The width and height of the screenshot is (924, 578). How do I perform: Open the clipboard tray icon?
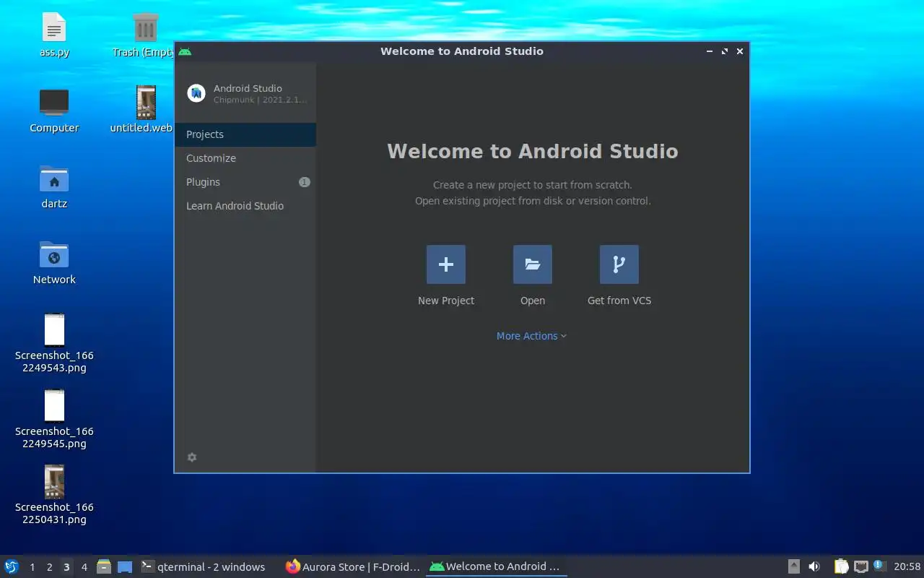842,567
